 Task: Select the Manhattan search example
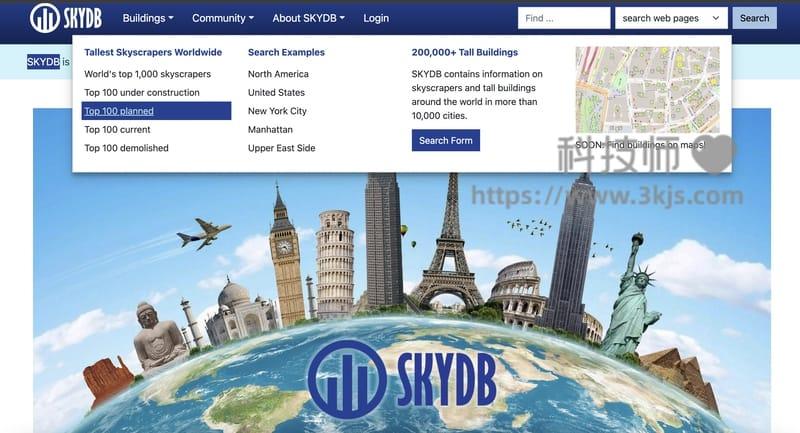[x=270, y=130]
